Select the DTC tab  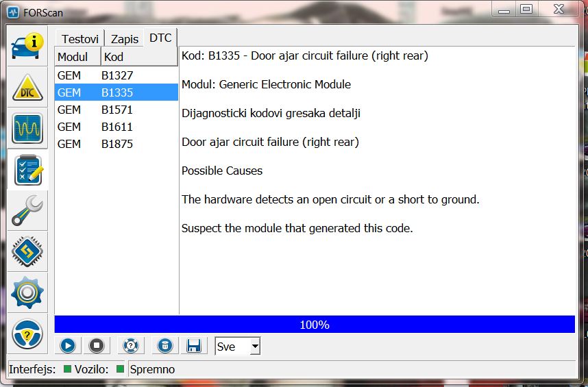(x=160, y=38)
